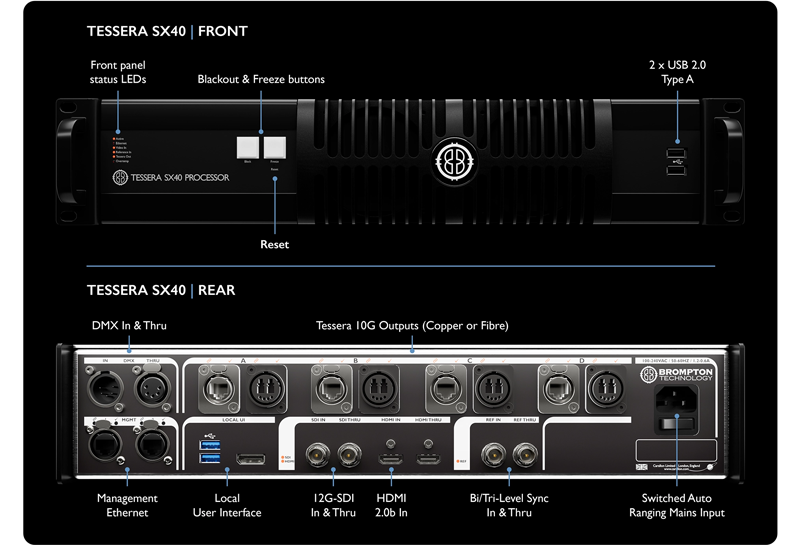Flip the rear mains power rocker switch
Image resolution: width=800 pixels, height=545 pixels.
tap(676, 424)
